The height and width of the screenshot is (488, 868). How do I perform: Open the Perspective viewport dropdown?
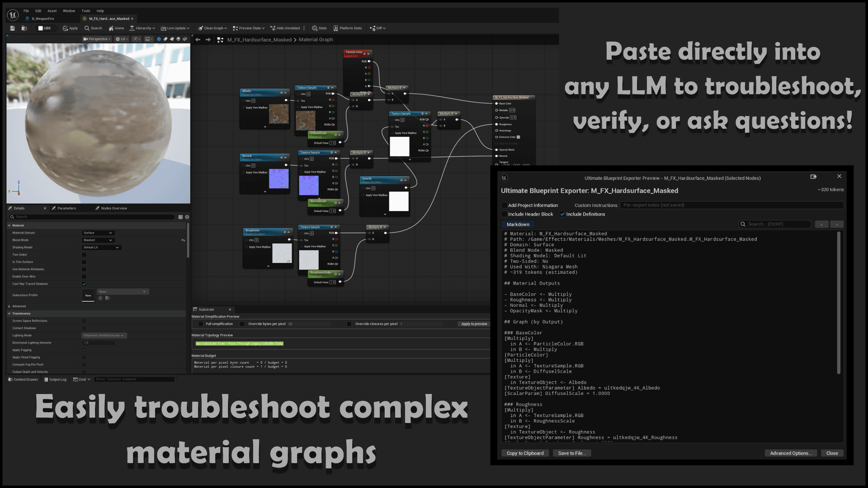click(96, 39)
